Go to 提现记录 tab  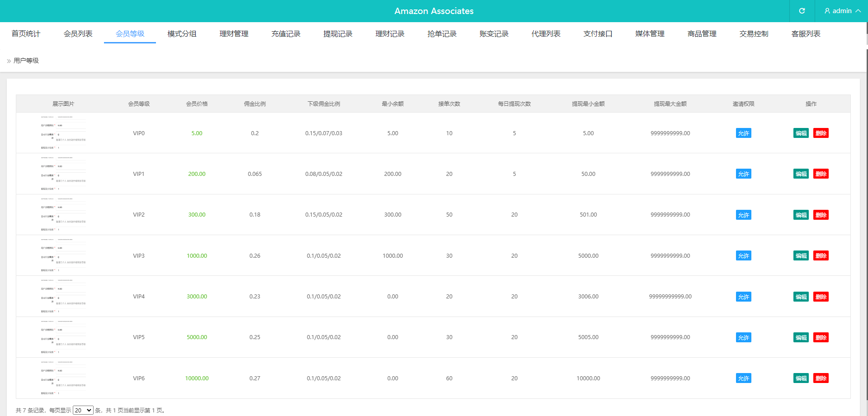[x=338, y=34]
